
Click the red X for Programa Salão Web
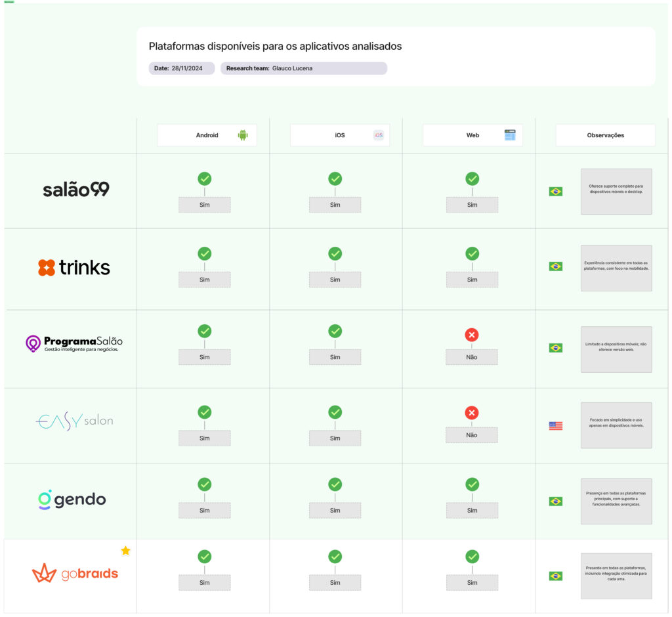click(472, 335)
